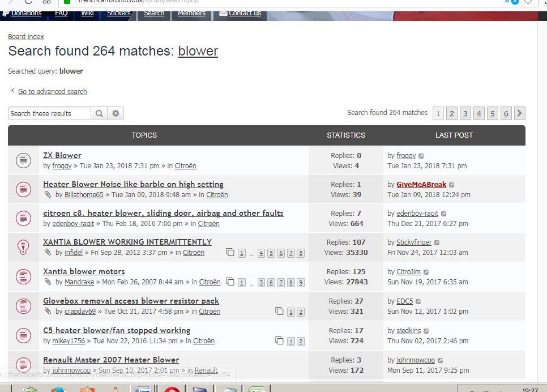Screen dimensions: 547x392
Task: View author Mandrake's profile
Action: 79,282
